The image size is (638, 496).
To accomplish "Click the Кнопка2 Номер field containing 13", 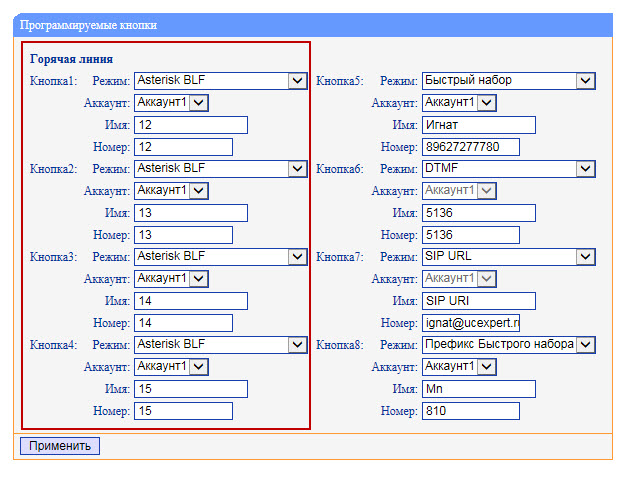I will [183, 235].
